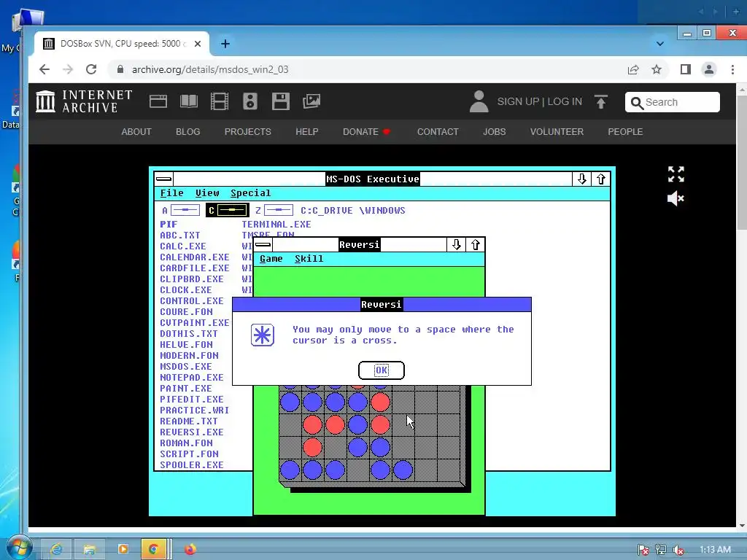This screenshot has width=747, height=560.
Task: Select PAINT.EXE file
Action: pos(186,389)
